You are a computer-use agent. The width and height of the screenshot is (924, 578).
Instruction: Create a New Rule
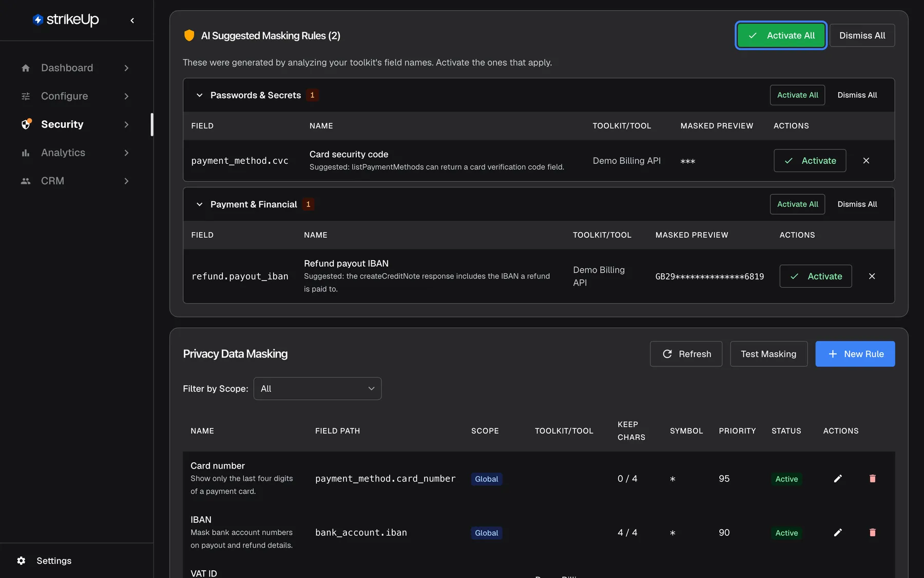(x=855, y=354)
